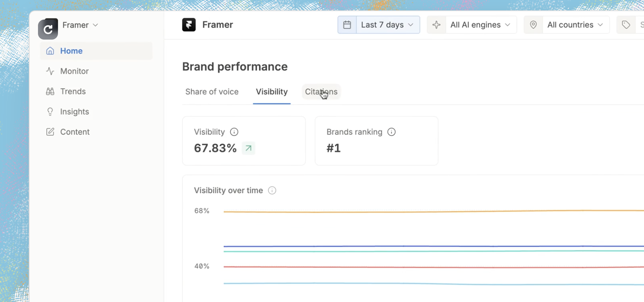The height and width of the screenshot is (302, 644).
Task: Click the Framer brand name in header
Action: click(218, 25)
